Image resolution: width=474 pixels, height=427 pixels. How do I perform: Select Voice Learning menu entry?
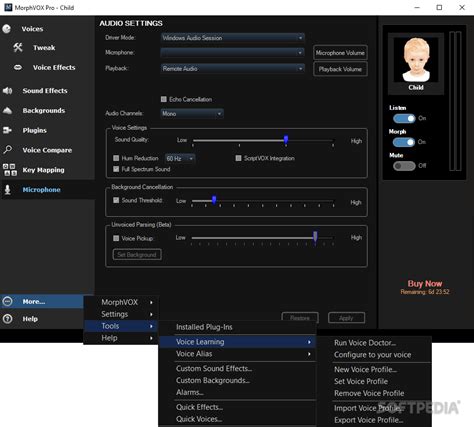coord(237,342)
